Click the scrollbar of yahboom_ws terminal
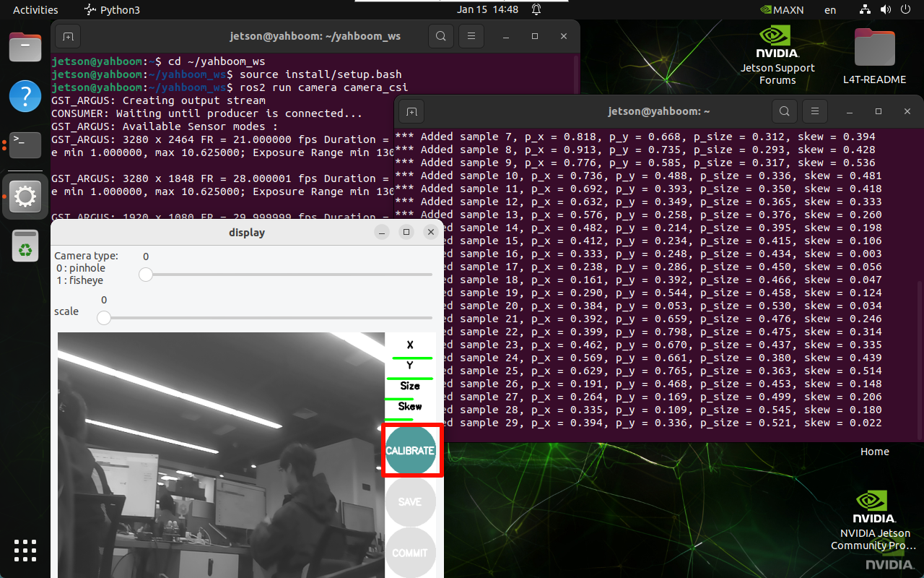This screenshot has height=578, width=924. (x=577, y=72)
